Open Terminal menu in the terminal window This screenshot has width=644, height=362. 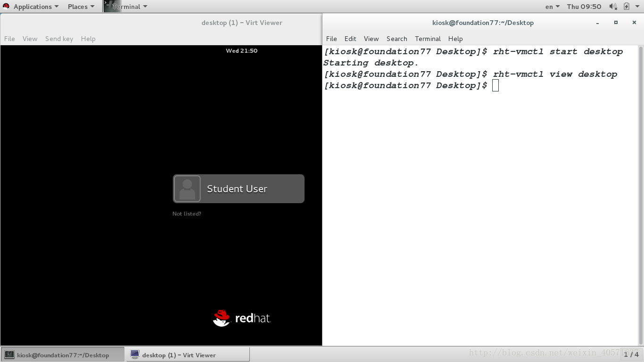[x=428, y=39]
